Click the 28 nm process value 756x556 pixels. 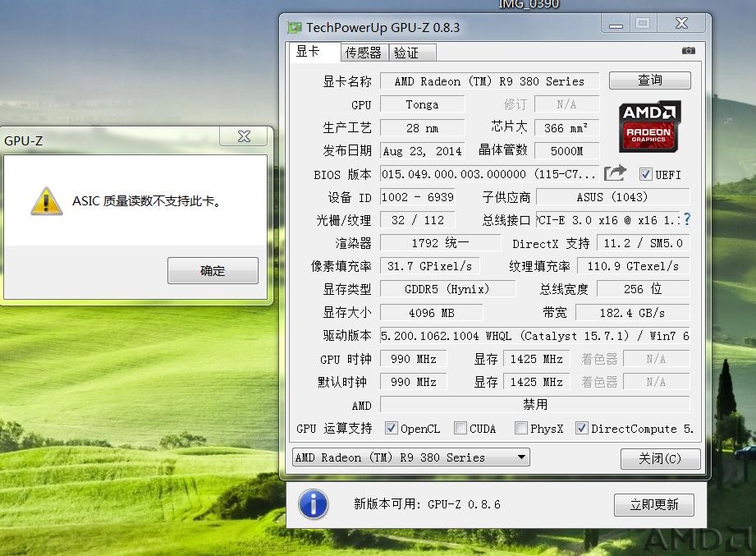click(x=423, y=128)
